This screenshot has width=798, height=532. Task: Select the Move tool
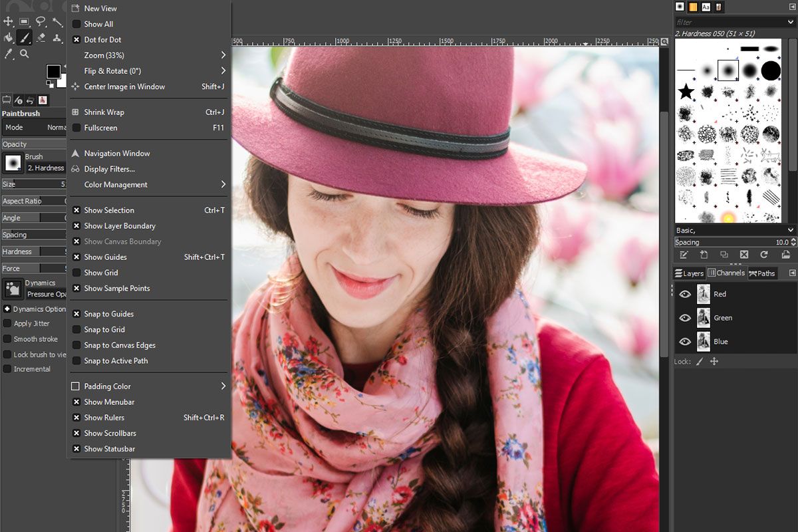[x=9, y=22]
